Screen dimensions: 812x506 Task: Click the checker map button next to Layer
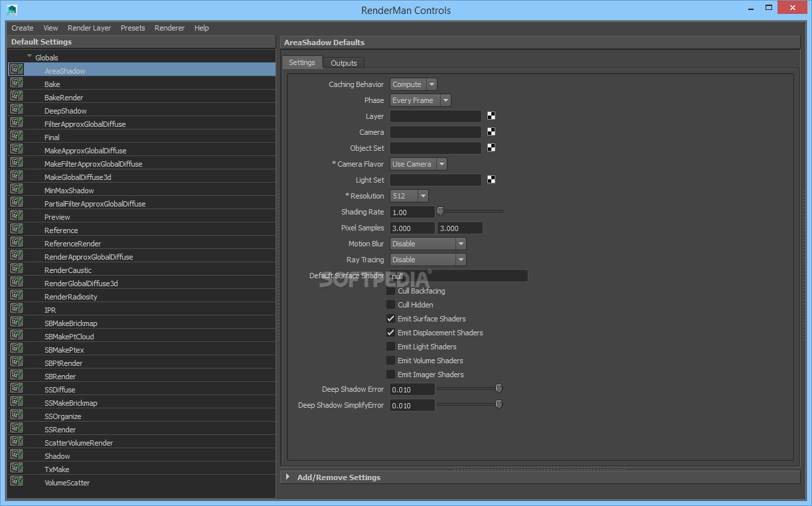tap(491, 116)
